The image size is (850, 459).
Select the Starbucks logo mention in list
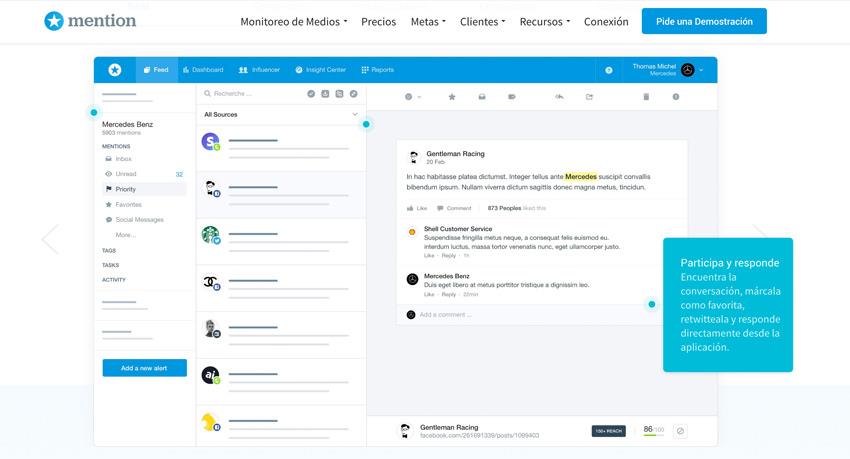pos(211,235)
